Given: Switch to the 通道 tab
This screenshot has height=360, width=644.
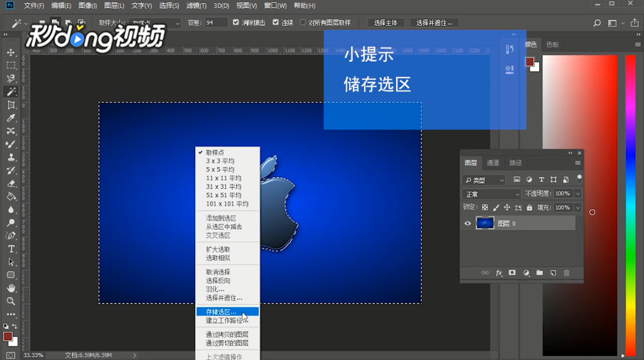Looking at the screenshot, I should coord(493,163).
